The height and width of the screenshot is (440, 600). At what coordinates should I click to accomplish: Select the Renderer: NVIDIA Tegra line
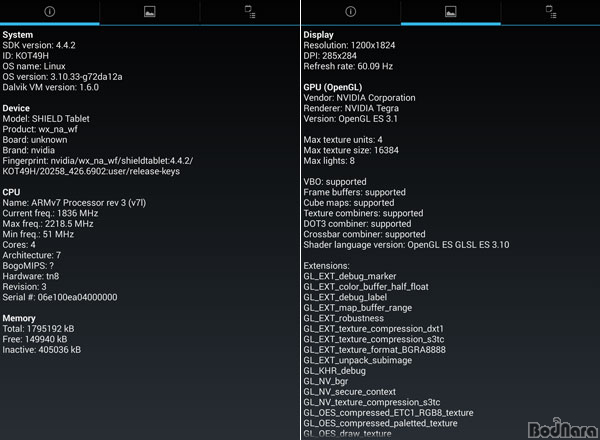point(351,108)
